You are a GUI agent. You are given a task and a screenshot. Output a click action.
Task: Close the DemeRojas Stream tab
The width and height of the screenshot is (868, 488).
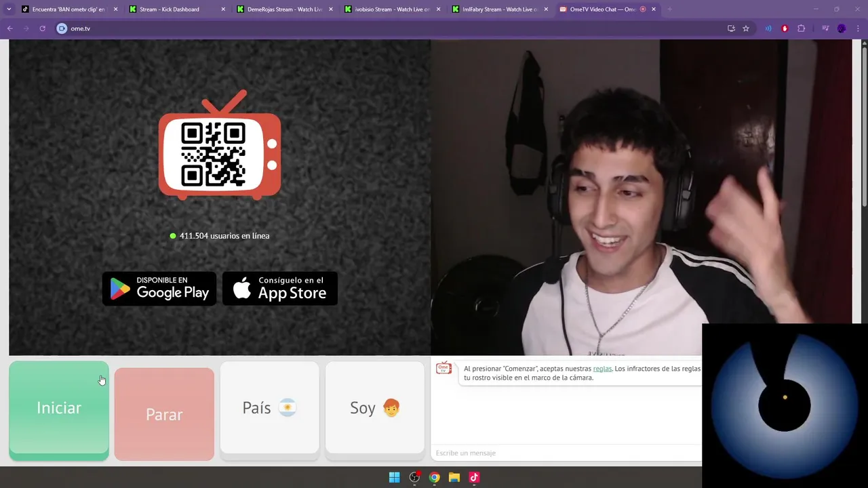coord(331,9)
